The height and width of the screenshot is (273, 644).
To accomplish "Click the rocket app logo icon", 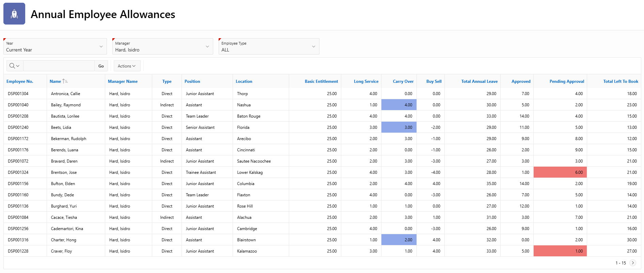I will pos(14,14).
